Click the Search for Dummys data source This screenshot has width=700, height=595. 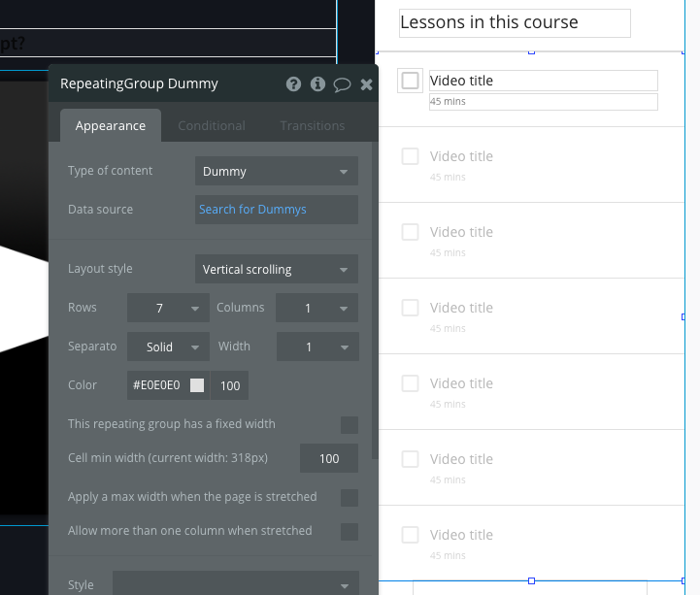276,210
